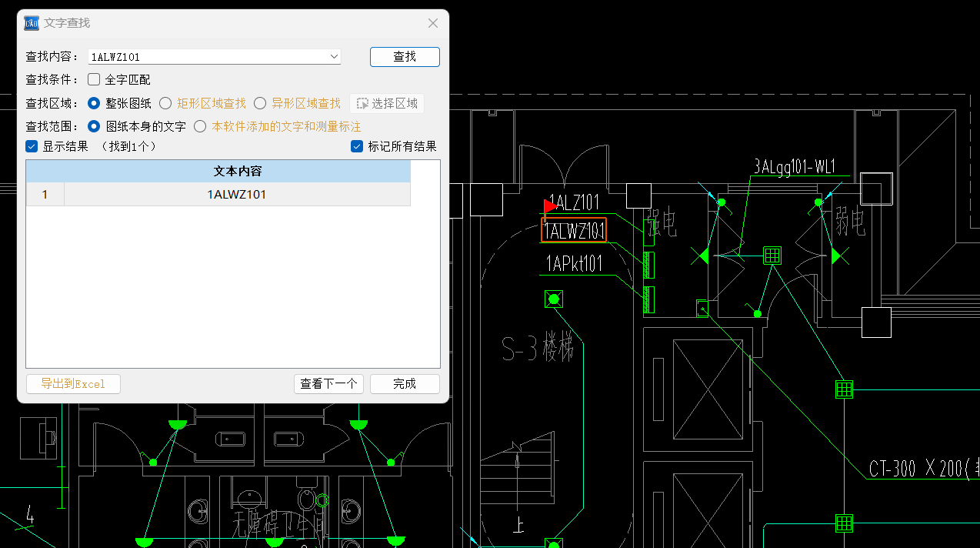Click 1APkt101 label in drawing
This screenshot has height=548, width=980.
click(574, 264)
